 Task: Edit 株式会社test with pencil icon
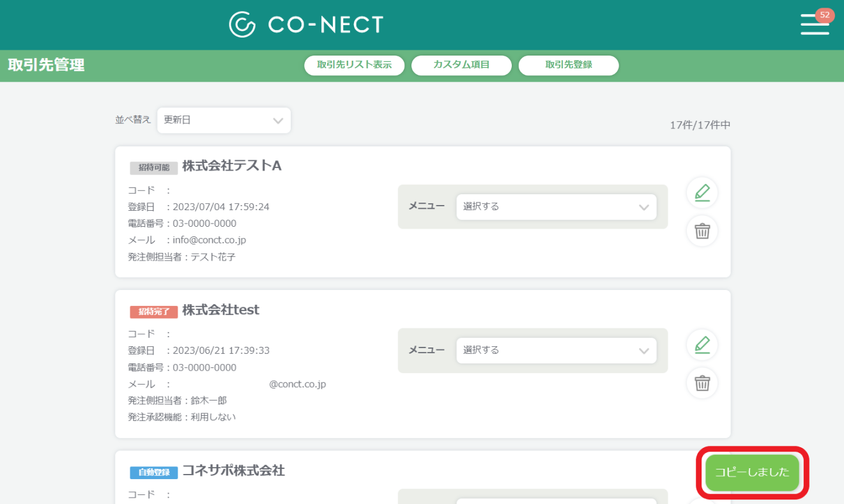coord(702,345)
